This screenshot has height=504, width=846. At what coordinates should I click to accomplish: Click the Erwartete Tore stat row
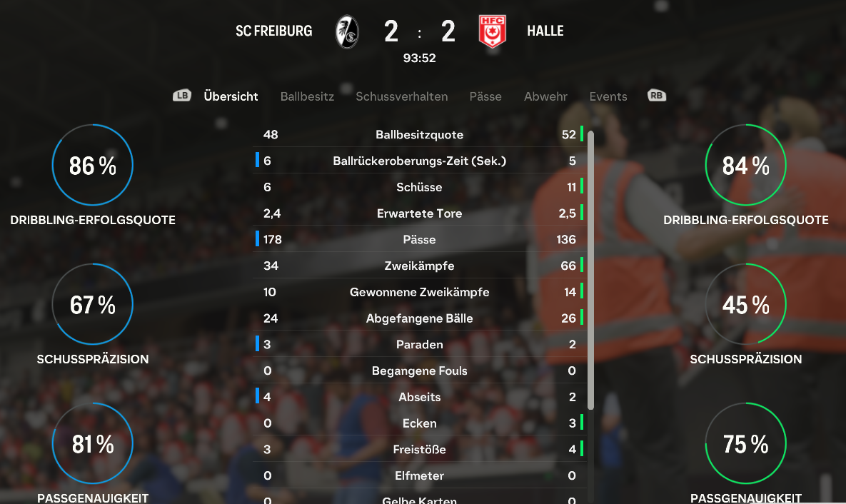pos(420,213)
